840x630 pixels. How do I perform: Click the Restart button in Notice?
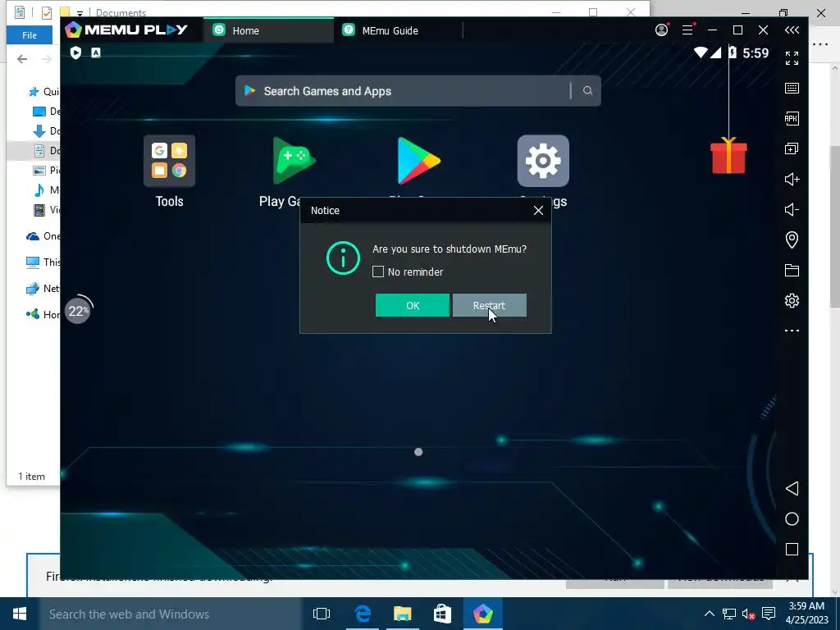(x=489, y=305)
